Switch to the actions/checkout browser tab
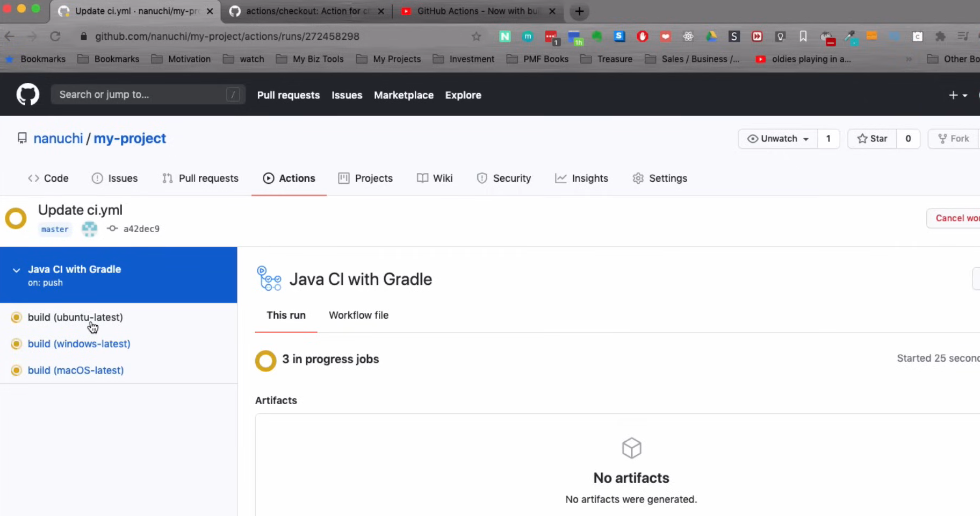The width and height of the screenshot is (980, 516). click(306, 11)
